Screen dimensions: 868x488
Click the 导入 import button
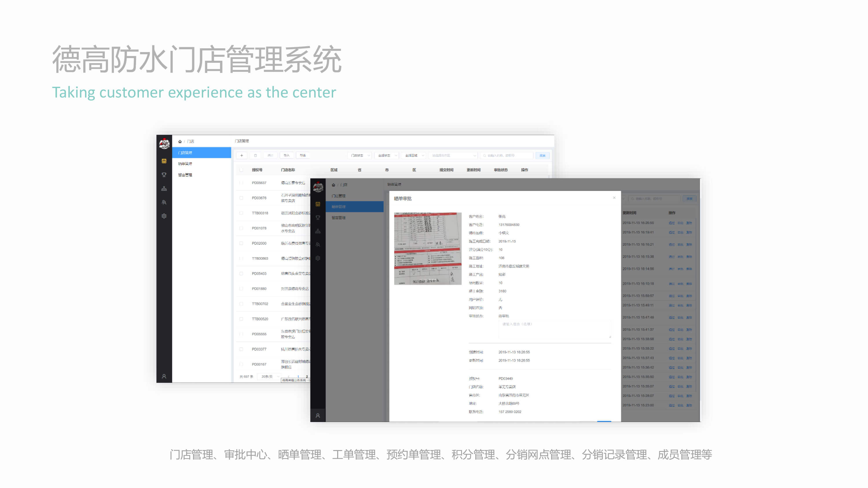[x=287, y=155]
